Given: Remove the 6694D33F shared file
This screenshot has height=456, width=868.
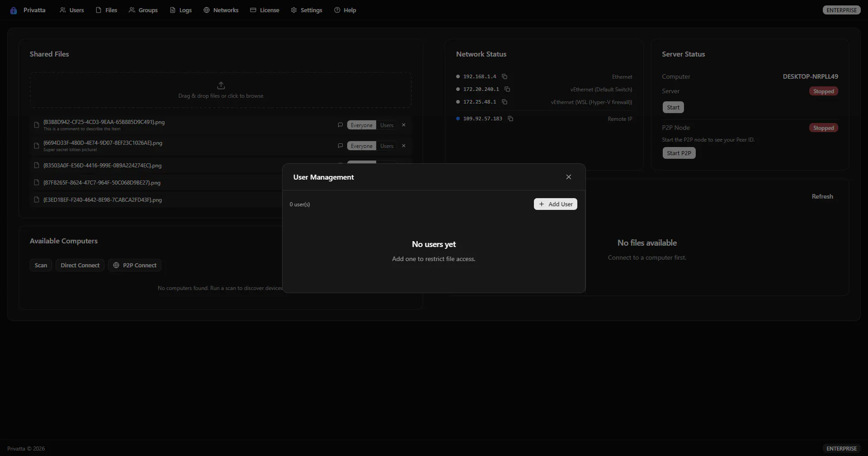Looking at the screenshot, I should 404,146.
